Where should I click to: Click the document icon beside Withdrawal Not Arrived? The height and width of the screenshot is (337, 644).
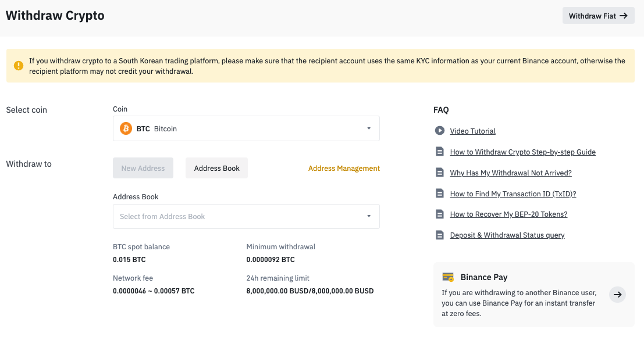tap(439, 173)
